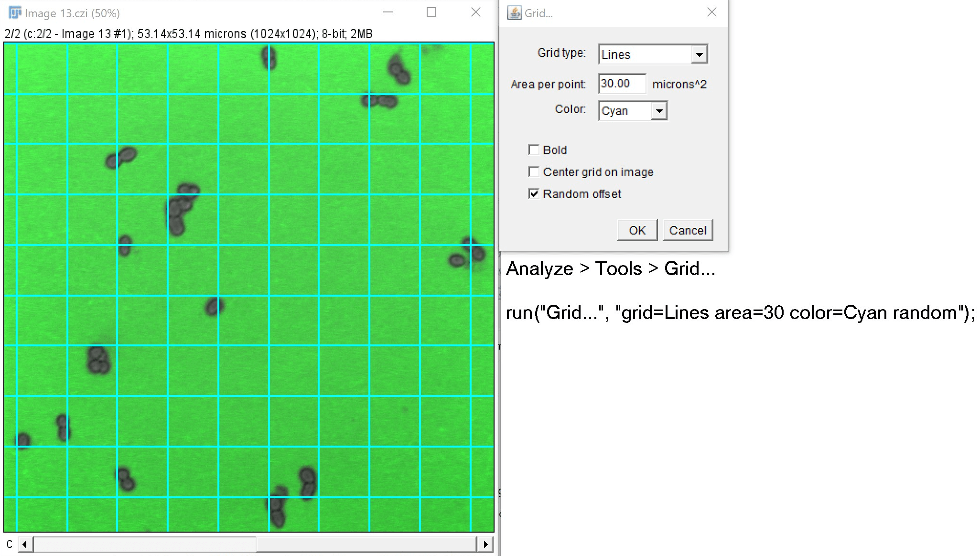This screenshot has height=556, width=980.
Task: Open the Grid type dropdown showing Lines
Action: click(x=699, y=54)
